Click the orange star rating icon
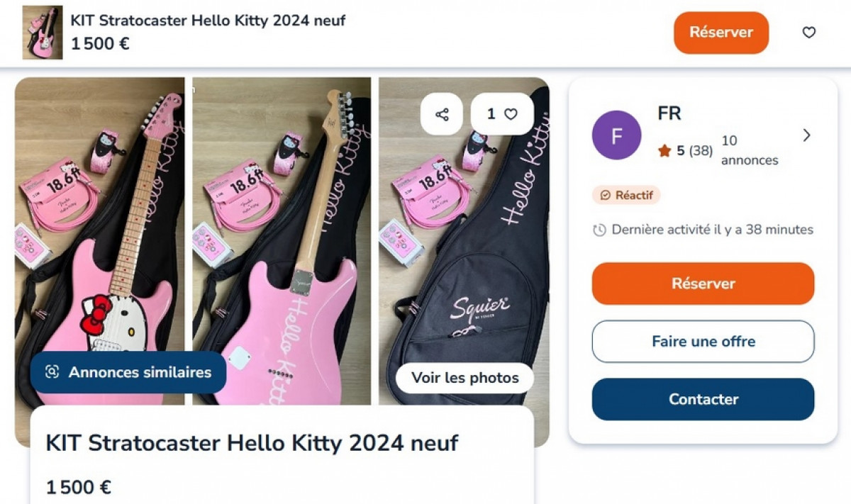 pyautogui.click(x=664, y=150)
